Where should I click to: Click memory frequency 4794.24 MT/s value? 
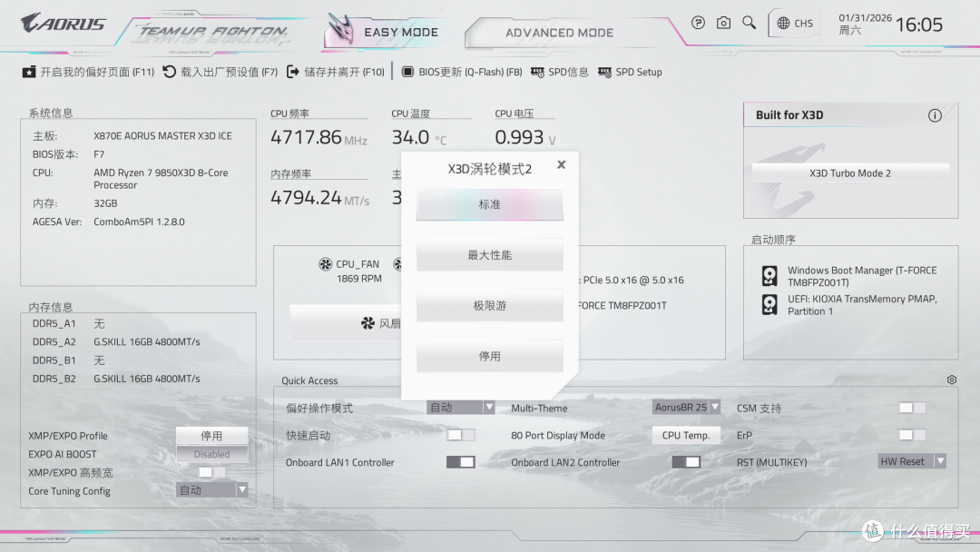point(319,198)
